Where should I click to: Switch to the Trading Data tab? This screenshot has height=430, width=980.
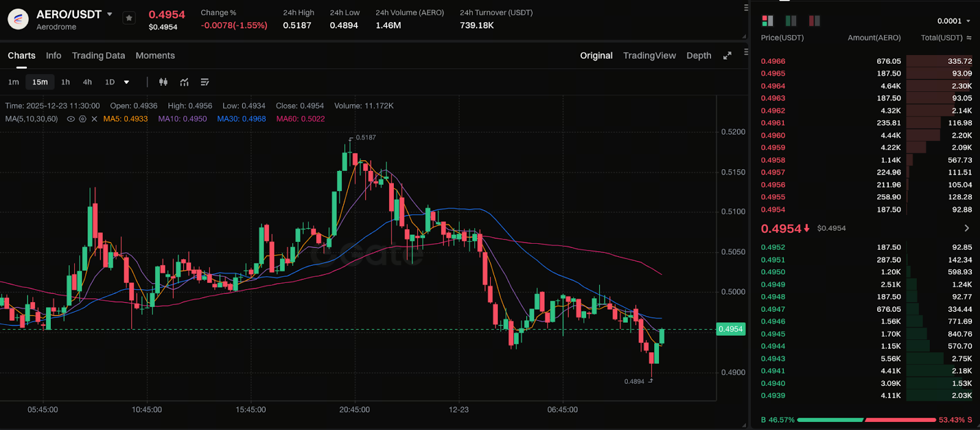(98, 56)
